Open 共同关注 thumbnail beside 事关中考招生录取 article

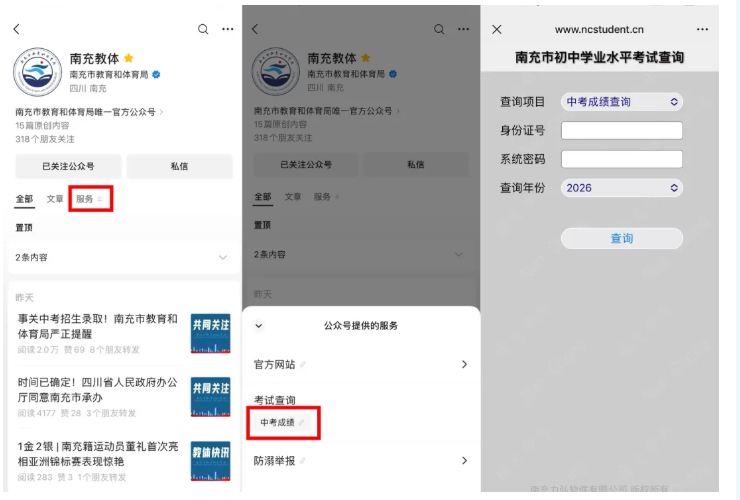pyautogui.click(x=210, y=333)
